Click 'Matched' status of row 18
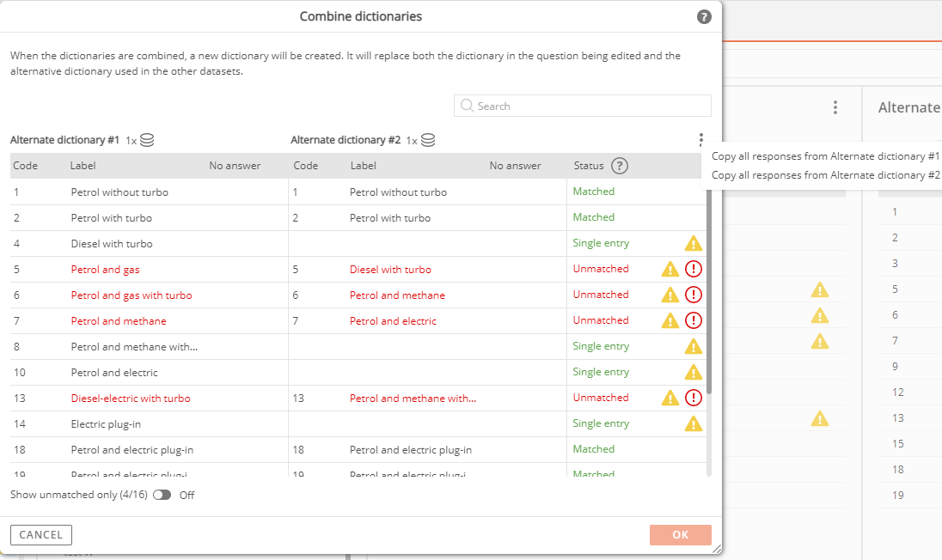Screen dimensions: 942x560 coord(594,449)
